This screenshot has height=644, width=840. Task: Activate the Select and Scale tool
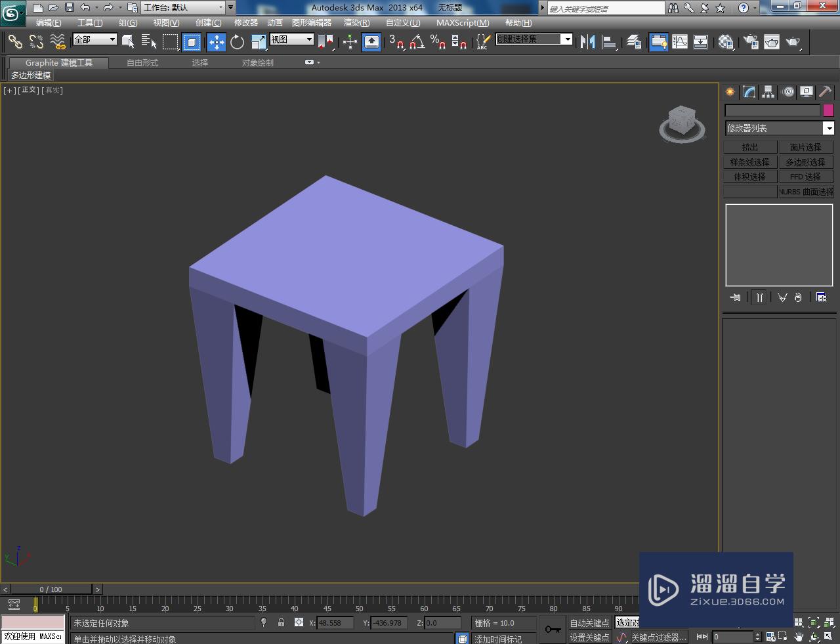[259, 42]
